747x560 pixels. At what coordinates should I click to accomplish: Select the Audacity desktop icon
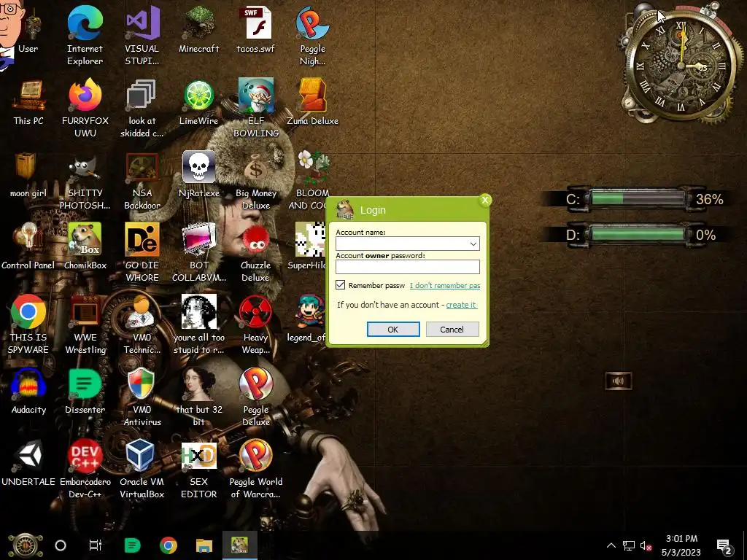tap(28, 391)
